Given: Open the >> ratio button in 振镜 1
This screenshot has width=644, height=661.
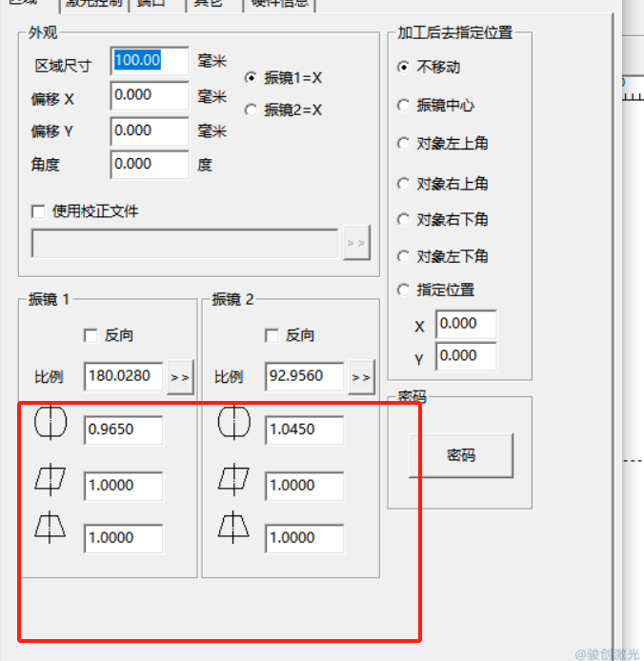Looking at the screenshot, I should tap(180, 377).
